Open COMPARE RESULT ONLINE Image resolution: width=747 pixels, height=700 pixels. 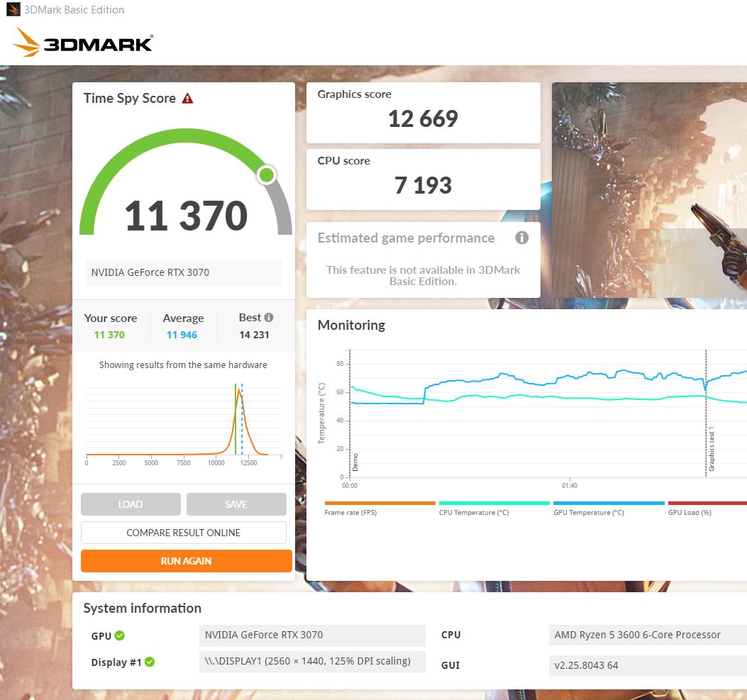click(x=184, y=533)
